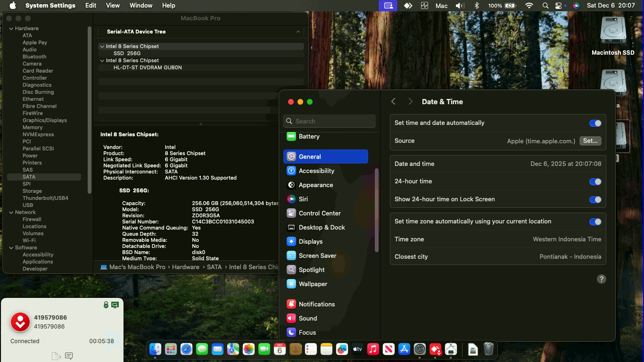The height and width of the screenshot is (362, 644).
Task: Open the Edit menu
Action: pyautogui.click(x=91, y=6)
